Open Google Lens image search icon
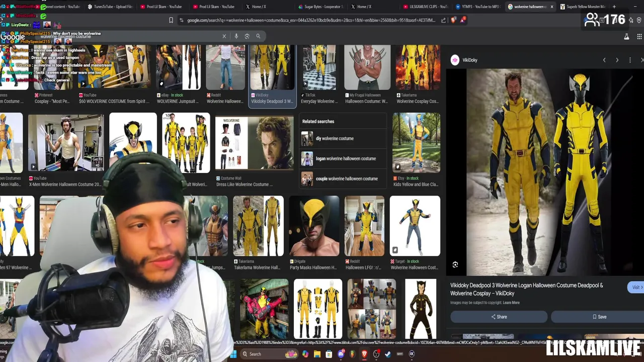The width and height of the screenshot is (644, 362). tap(247, 36)
